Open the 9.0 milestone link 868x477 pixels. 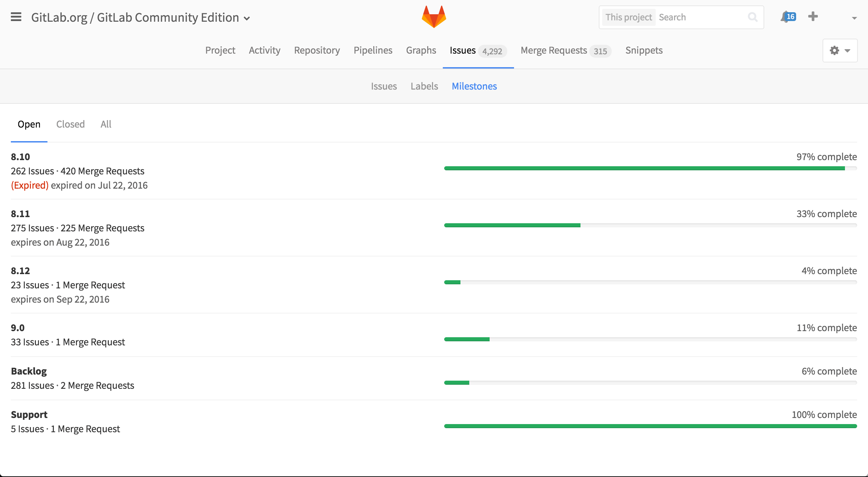point(18,328)
